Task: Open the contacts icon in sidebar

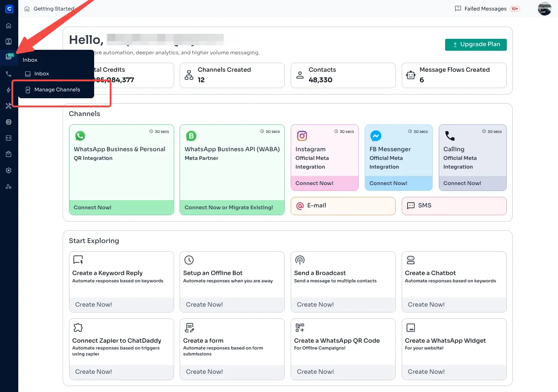Action: [9, 42]
